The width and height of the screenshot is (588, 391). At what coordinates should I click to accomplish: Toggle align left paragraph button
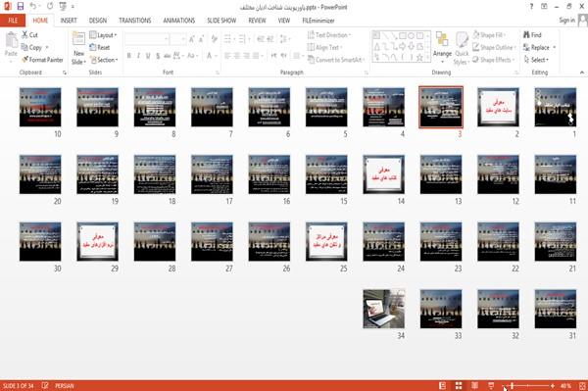pos(227,56)
